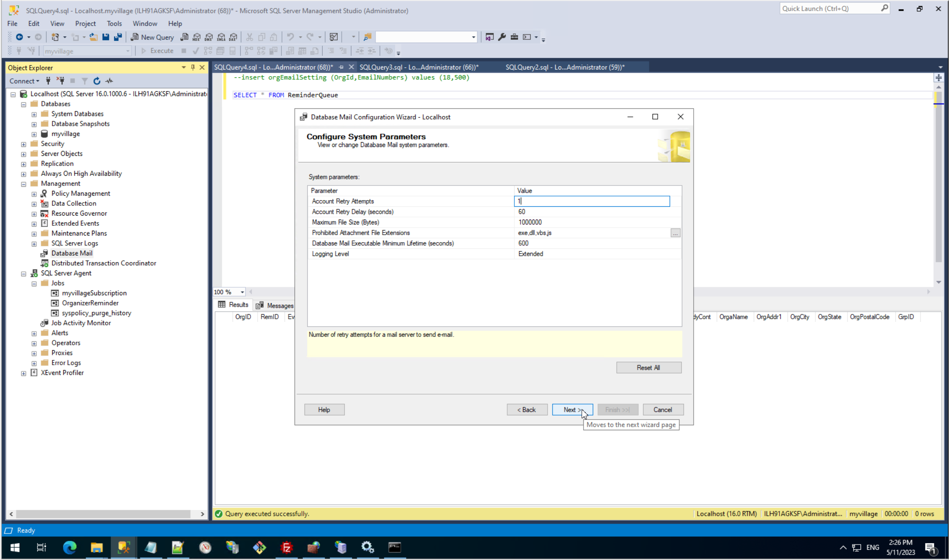Click the Reset All button

(648, 367)
